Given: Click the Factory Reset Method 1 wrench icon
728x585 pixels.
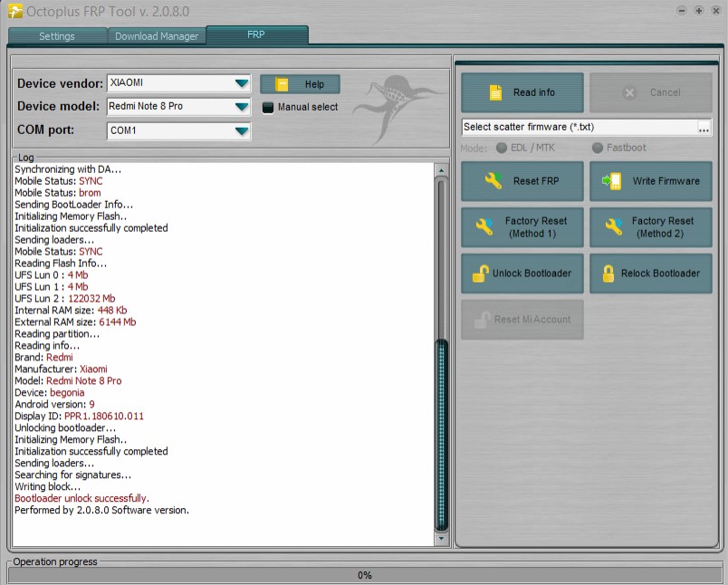Looking at the screenshot, I should (x=484, y=226).
